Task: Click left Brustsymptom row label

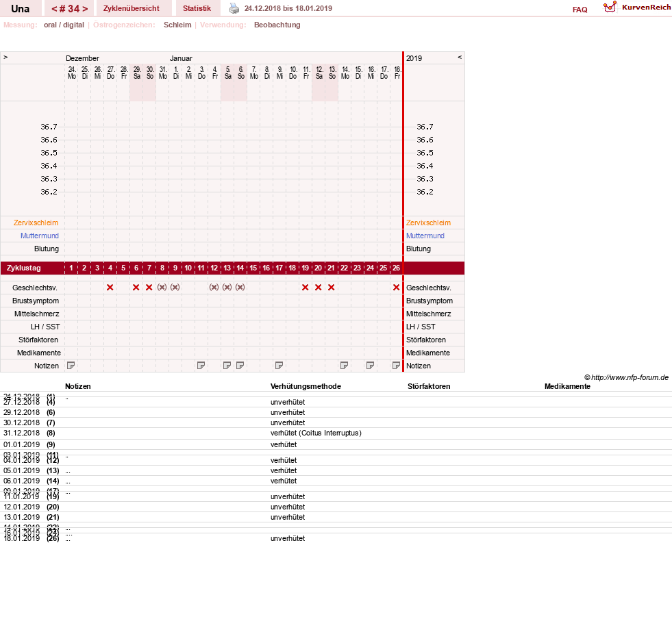Action: click(36, 301)
